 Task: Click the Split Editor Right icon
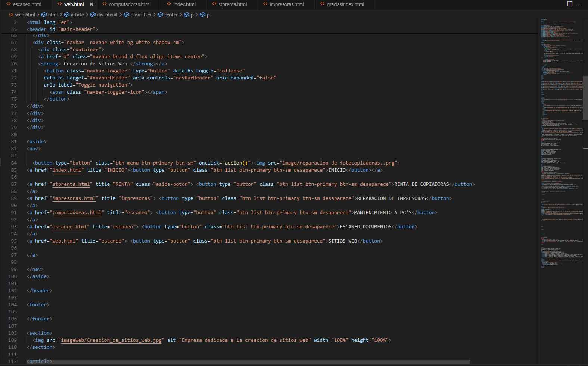coord(570,4)
